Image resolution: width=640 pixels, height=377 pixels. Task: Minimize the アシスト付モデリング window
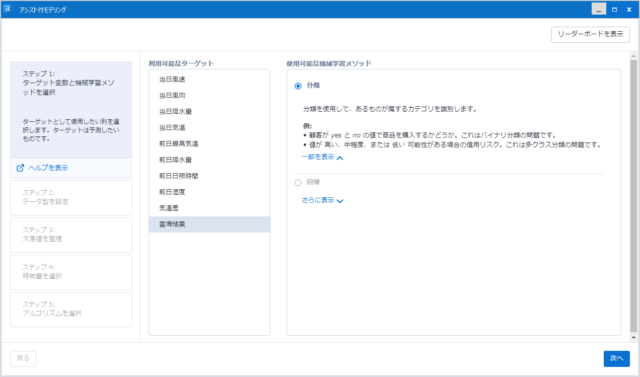click(x=599, y=9)
